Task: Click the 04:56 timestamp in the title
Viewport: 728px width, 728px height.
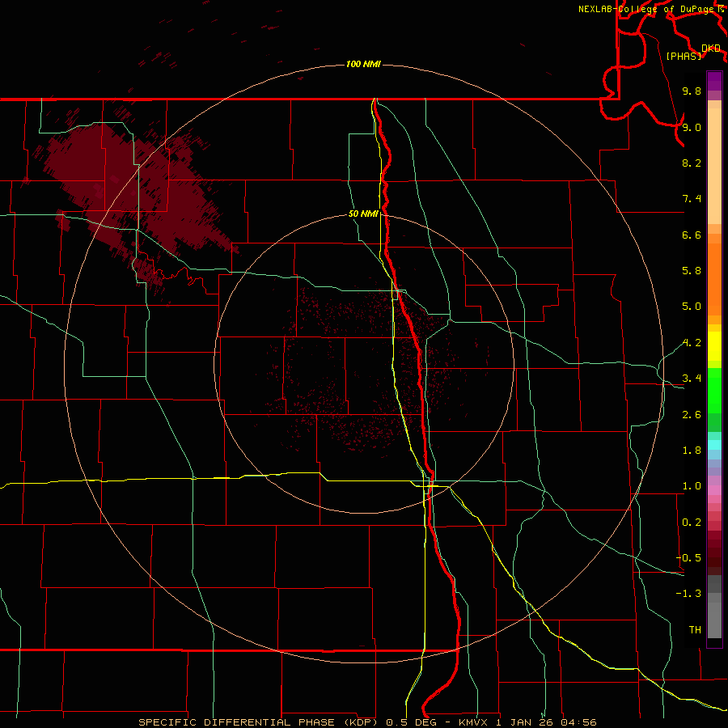Action: point(578,722)
